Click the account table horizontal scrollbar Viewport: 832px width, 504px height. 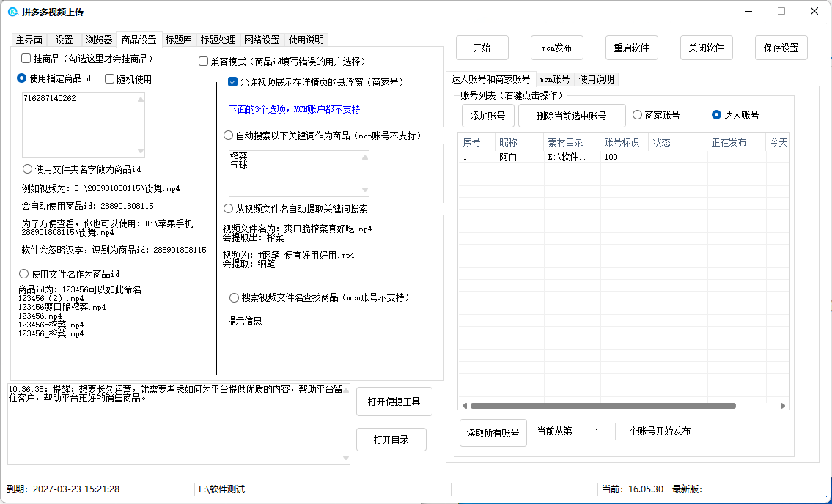(603, 406)
